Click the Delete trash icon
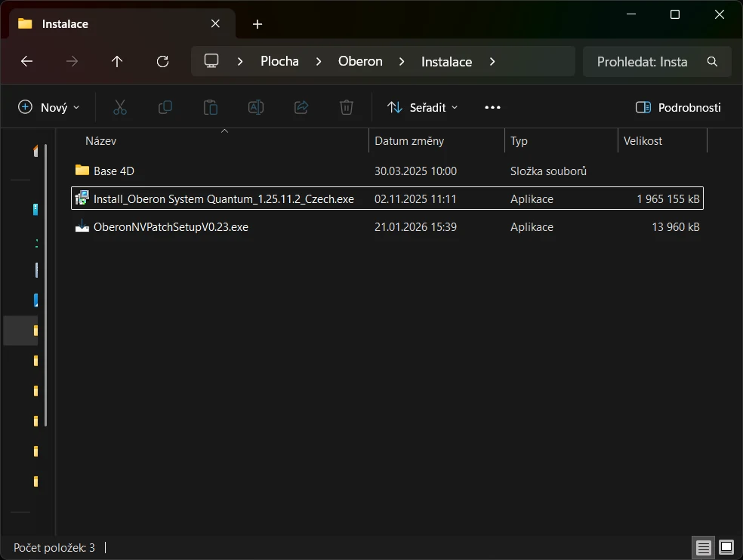 347,107
